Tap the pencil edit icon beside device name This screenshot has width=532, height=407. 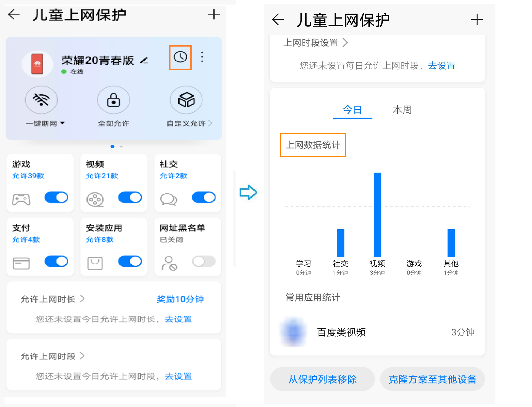(x=144, y=61)
